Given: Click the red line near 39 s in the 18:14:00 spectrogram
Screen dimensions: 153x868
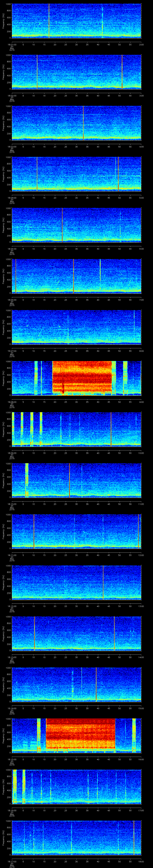Looking at the screenshot, I should pos(96,685).
